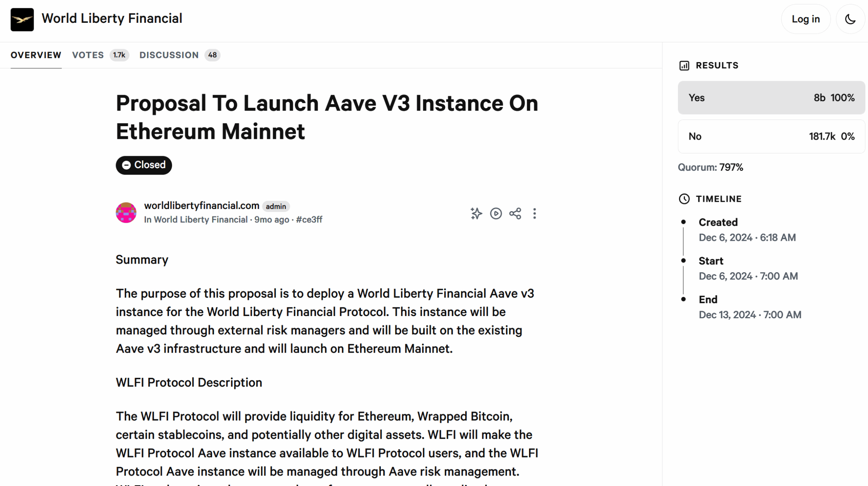This screenshot has height=486, width=868.
Task: Click the #ce3ff proposal ID
Action: tap(309, 220)
